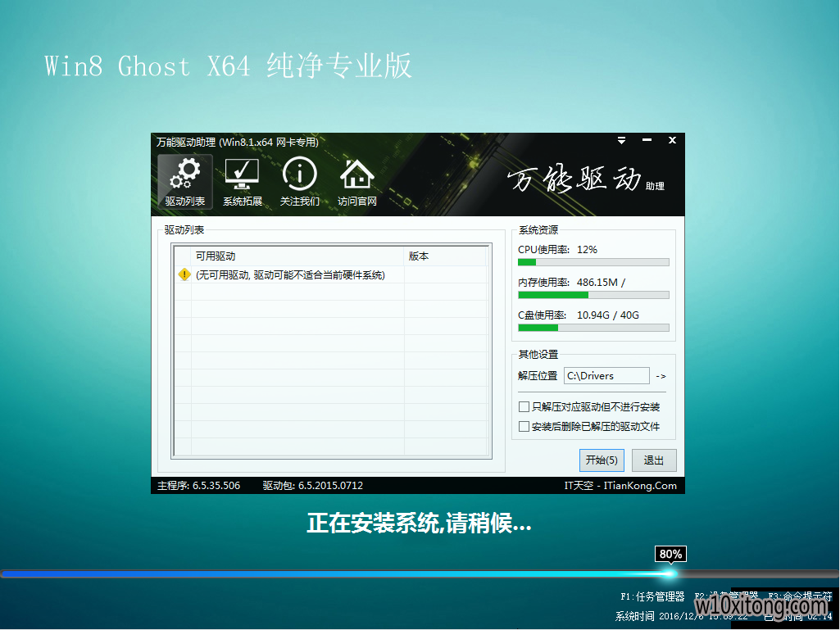This screenshot has height=630, width=840.
Task: Open the 关注我们 info icon
Action: [x=299, y=182]
